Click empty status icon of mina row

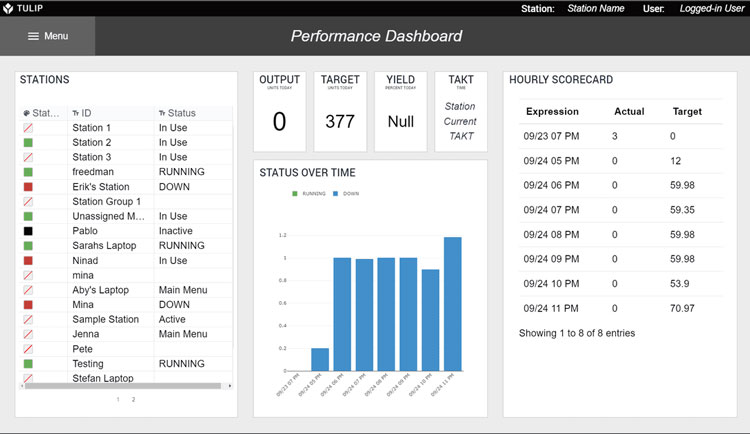tap(28, 275)
